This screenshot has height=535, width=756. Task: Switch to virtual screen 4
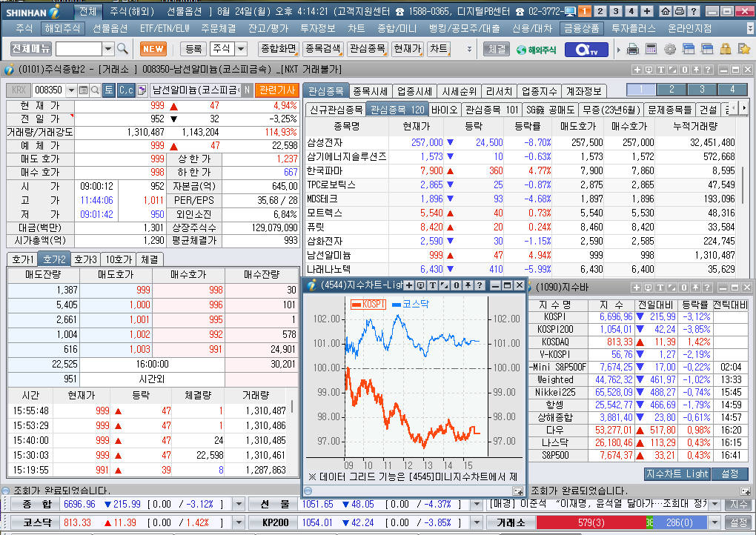pyautogui.click(x=631, y=11)
